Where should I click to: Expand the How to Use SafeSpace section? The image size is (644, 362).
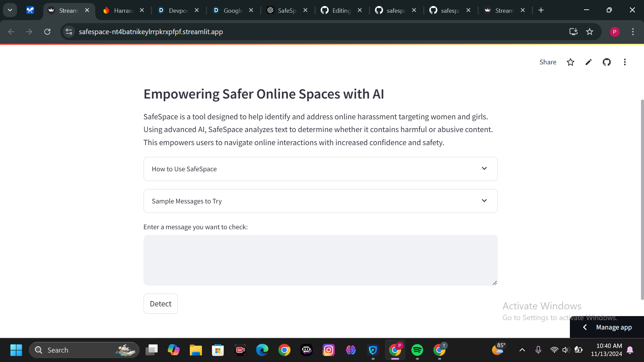click(x=320, y=169)
